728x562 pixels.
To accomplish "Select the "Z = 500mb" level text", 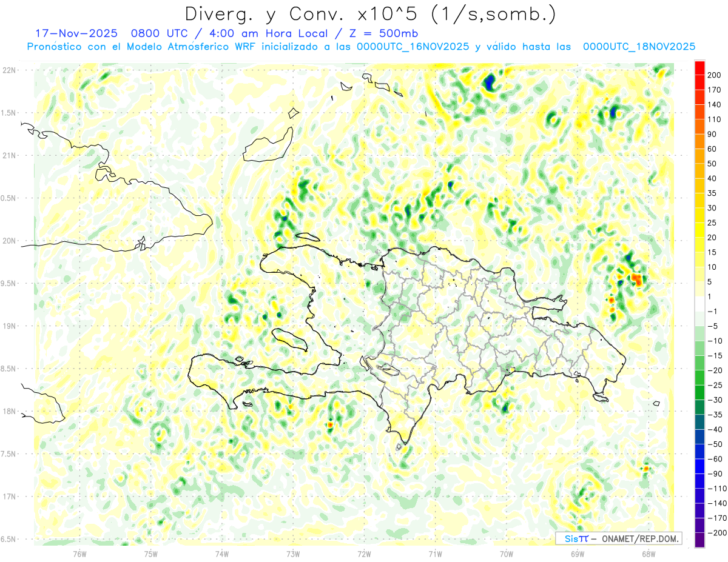I will [383, 33].
